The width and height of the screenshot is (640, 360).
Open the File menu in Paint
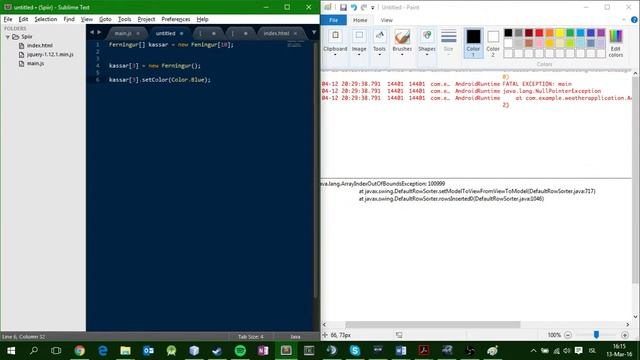(x=333, y=20)
